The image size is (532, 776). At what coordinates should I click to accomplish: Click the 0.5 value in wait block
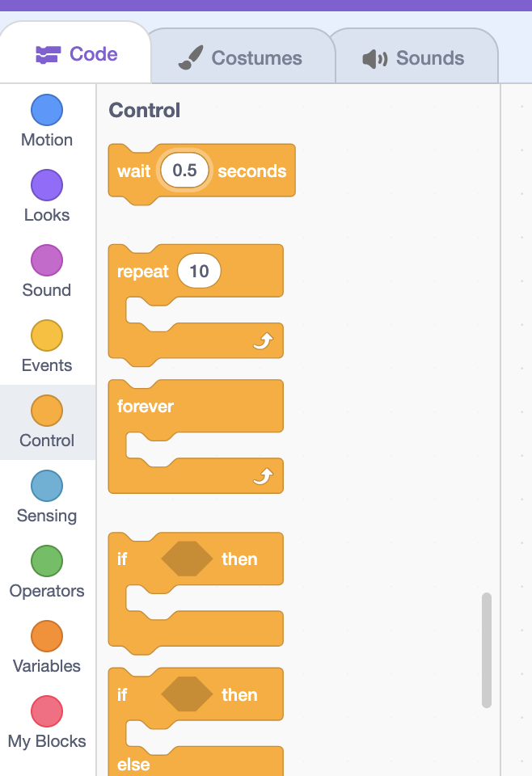(184, 171)
